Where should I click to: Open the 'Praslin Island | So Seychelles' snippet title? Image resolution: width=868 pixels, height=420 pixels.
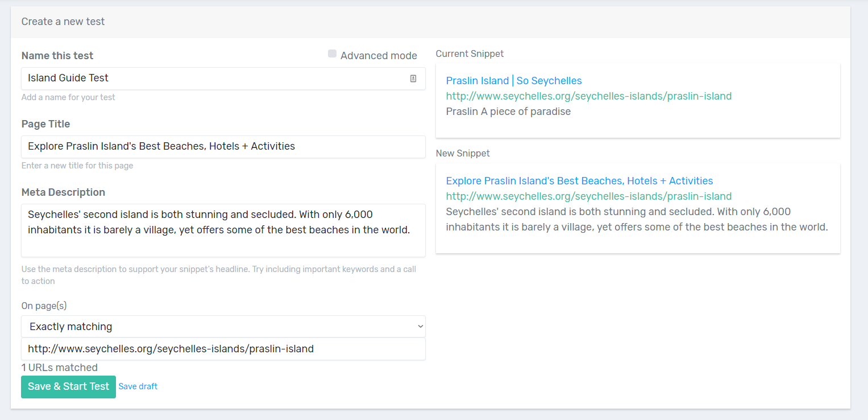(513, 81)
